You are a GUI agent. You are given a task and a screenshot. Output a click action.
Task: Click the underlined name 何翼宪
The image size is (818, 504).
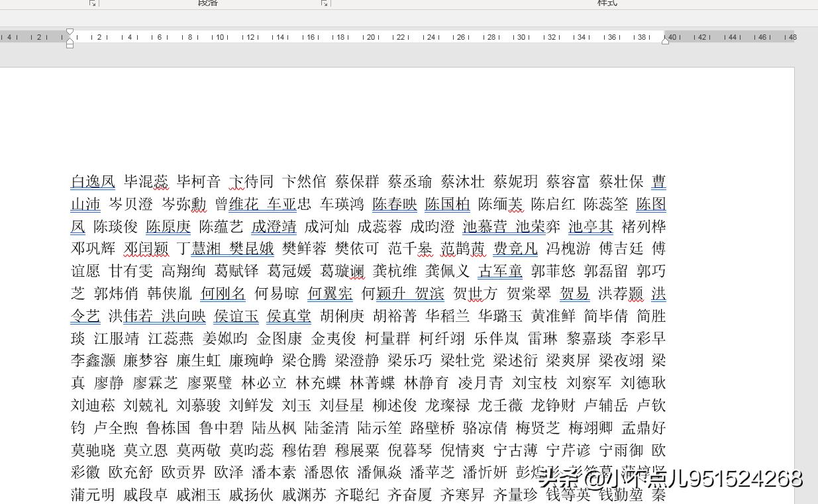click(330, 293)
